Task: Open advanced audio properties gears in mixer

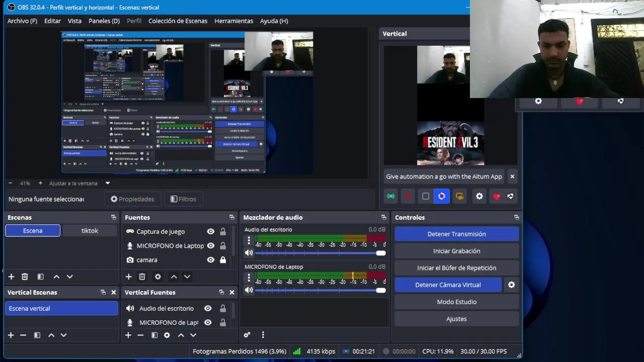Action: 247,335
